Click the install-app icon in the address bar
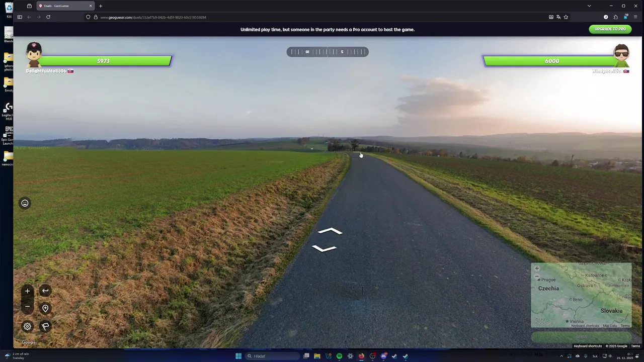The height and width of the screenshot is (362, 644). tap(551, 17)
